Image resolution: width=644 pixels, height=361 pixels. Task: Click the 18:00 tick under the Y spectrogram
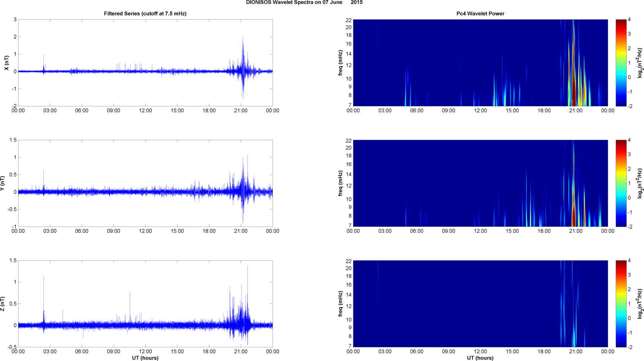[544, 231]
